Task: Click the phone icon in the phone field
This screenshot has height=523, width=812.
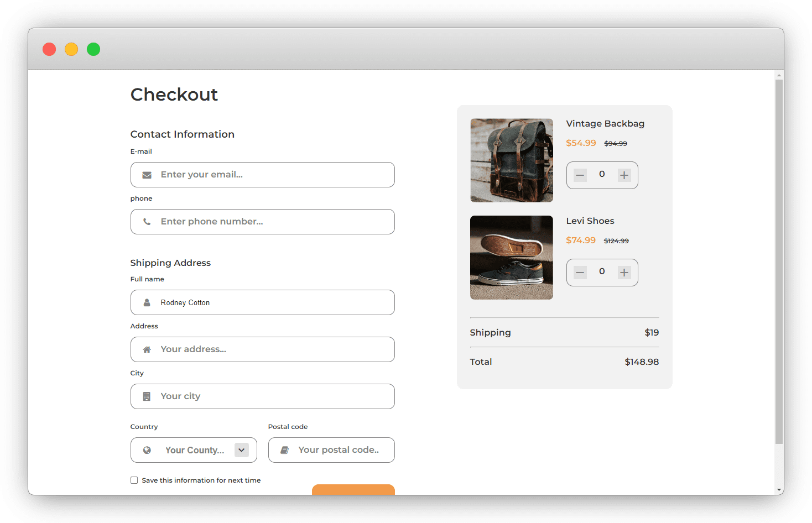Action: click(147, 221)
